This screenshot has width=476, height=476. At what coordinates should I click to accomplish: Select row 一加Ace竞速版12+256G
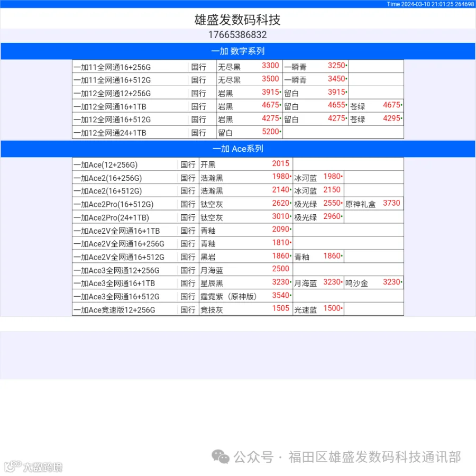coord(238,309)
